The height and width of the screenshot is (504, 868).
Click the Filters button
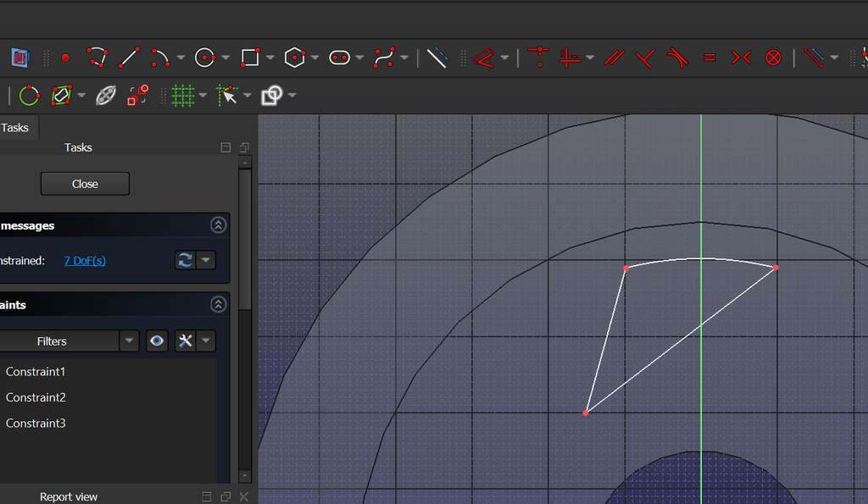coord(59,341)
